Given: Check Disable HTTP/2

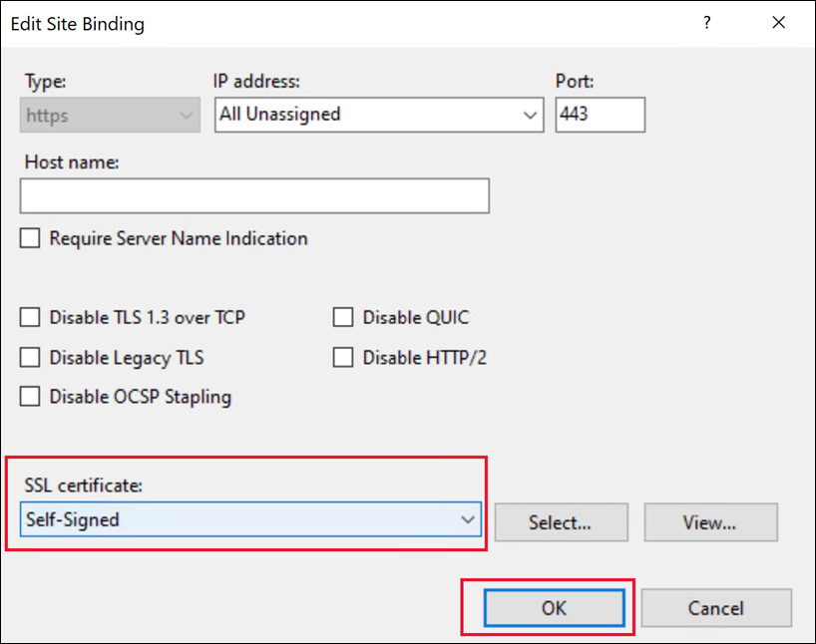Looking at the screenshot, I should point(343,357).
